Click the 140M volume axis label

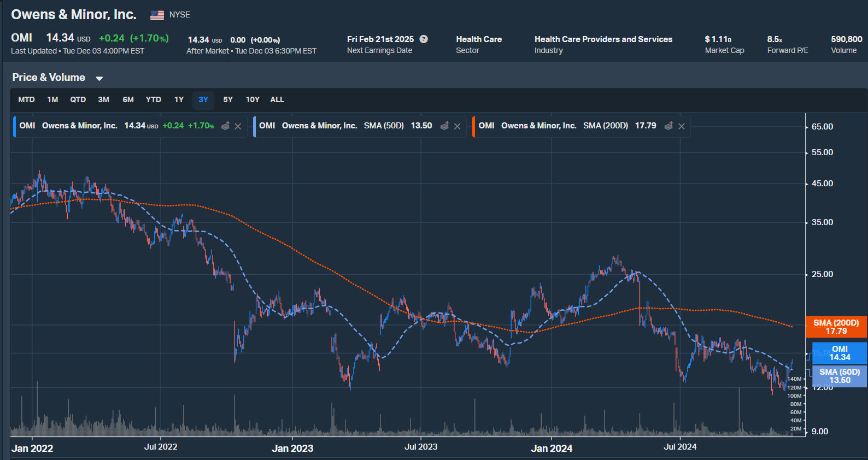(x=794, y=379)
